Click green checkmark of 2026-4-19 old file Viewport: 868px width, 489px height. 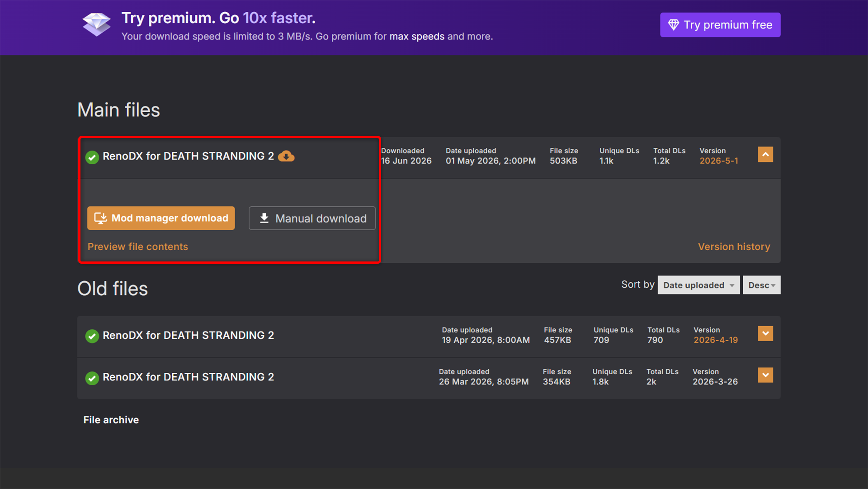click(92, 336)
